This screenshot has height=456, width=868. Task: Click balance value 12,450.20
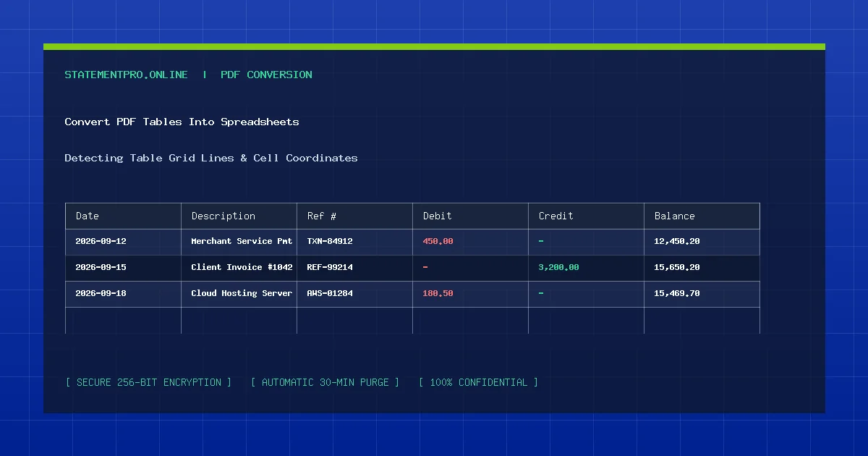tap(677, 241)
